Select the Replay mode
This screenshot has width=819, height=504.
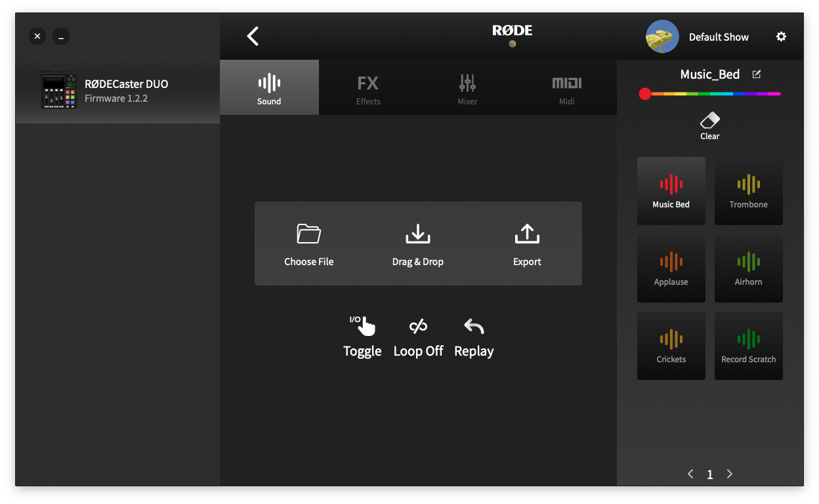[474, 337]
